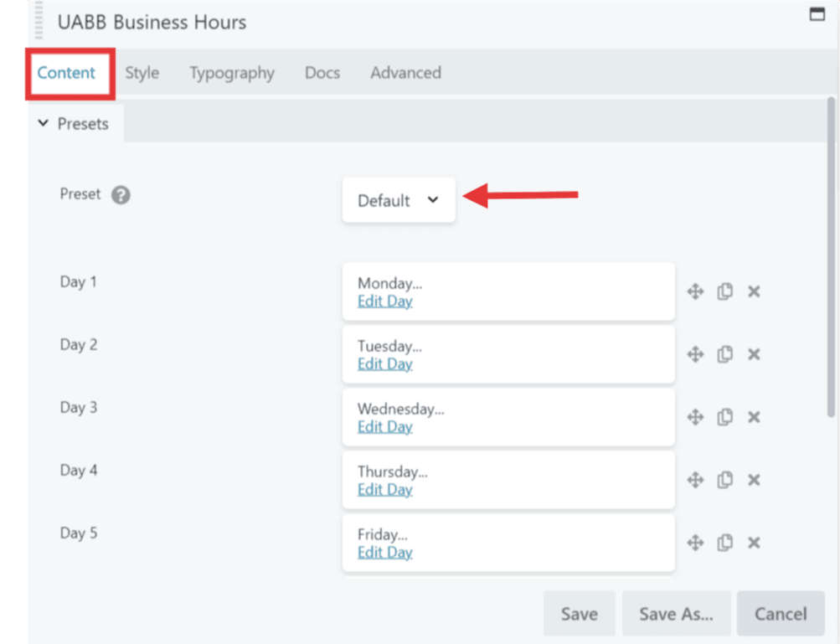The height and width of the screenshot is (644, 840).
Task: Click Edit Day link for Monday
Action: 384,301
